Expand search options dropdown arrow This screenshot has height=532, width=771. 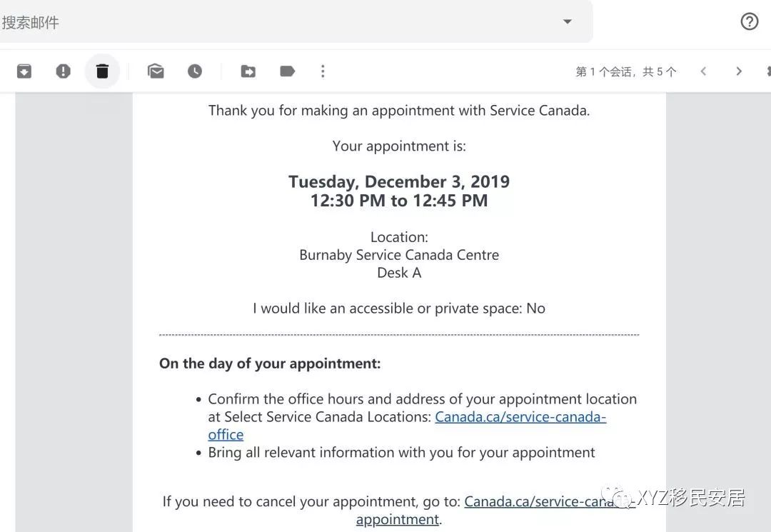click(x=568, y=21)
